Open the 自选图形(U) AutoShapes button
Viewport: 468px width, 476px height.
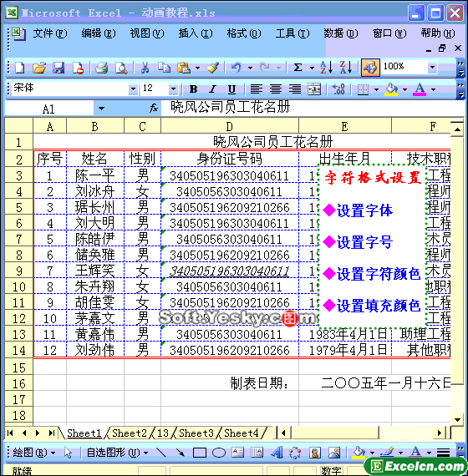[117, 453]
